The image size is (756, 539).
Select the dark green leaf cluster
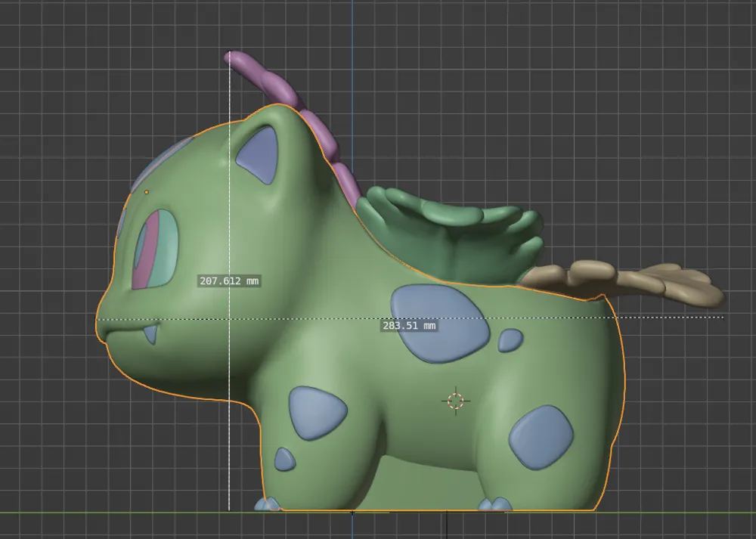451,236
